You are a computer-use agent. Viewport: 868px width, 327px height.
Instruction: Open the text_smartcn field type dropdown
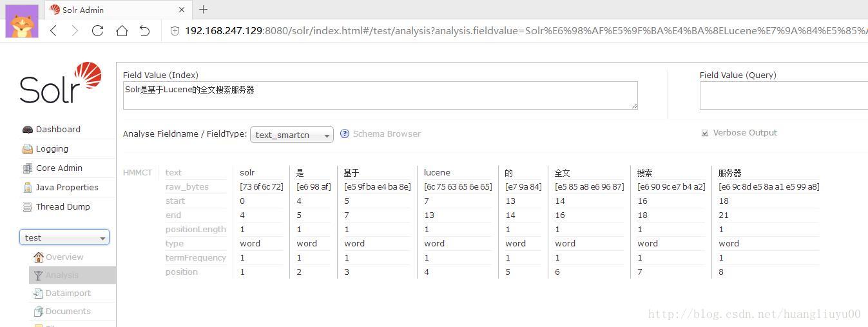[x=292, y=135]
